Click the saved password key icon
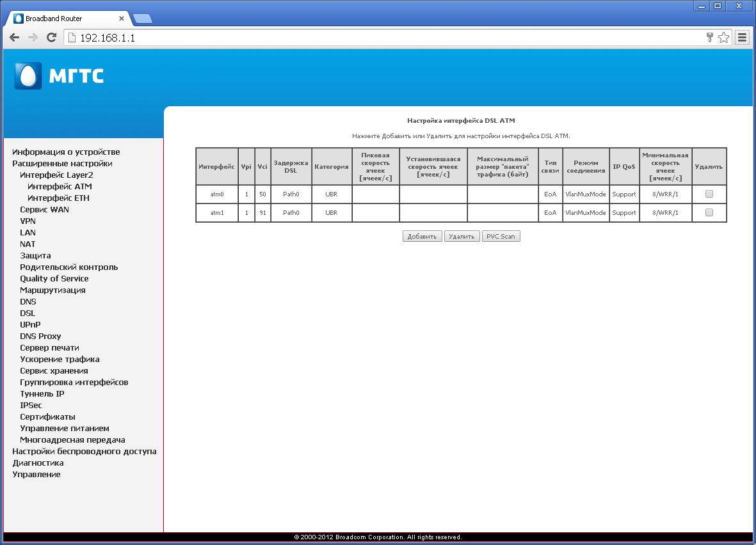 pos(709,38)
